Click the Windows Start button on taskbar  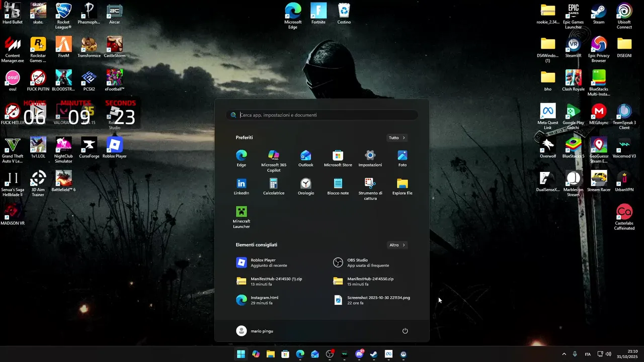click(x=241, y=354)
